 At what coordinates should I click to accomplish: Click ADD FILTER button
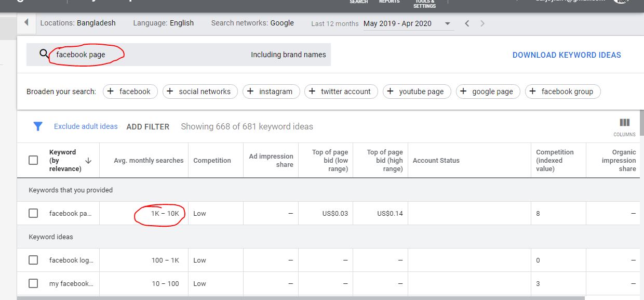pos(148,126)
